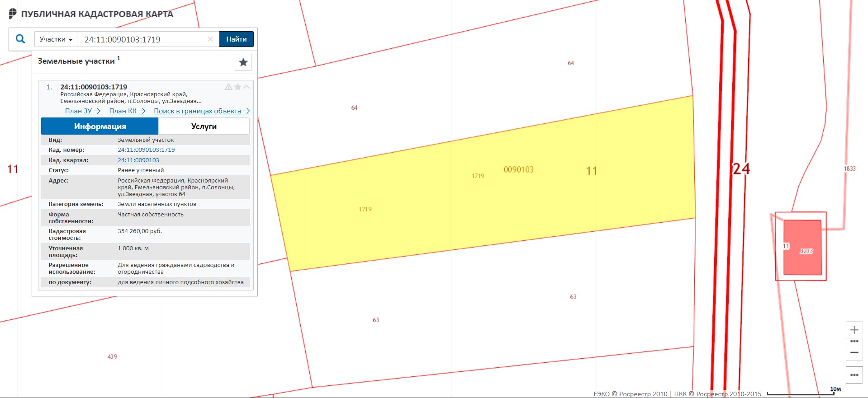This screenshot has width=868, height=398.
Task: Zoom out the map with minus
Action: click(854, 352)
